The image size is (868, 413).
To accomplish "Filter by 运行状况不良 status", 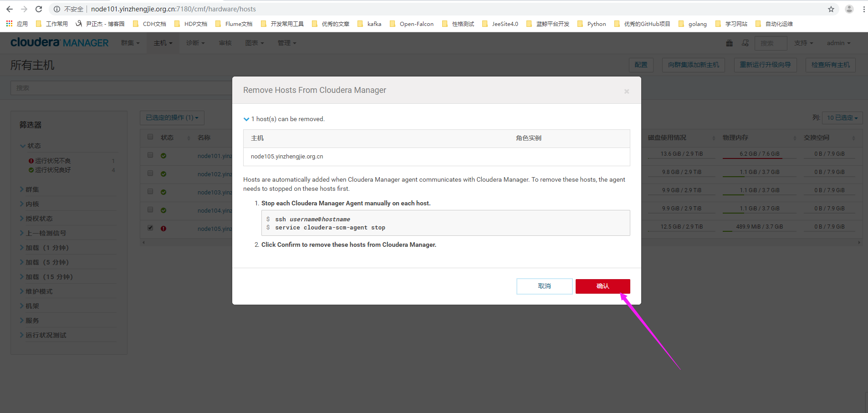I will pyautogui.click(x=53, y=161).
